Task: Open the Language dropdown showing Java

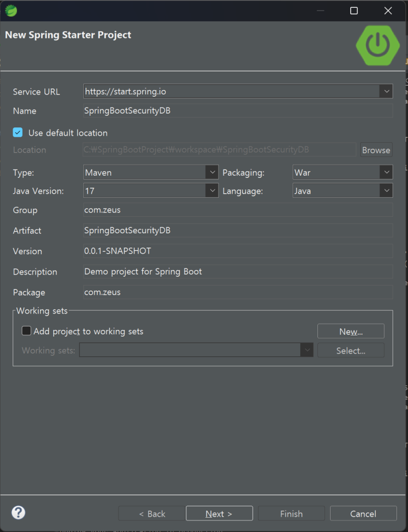Action: pyautogui.click(x=343, y=191)
